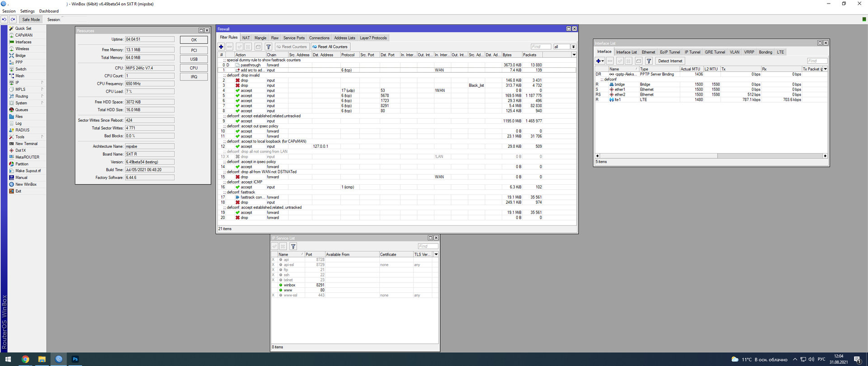The width and height of the screenshot is (868, 366).
Task: Open the 'all' chain filter dropdown in Firewall
Action: [573, 47]
